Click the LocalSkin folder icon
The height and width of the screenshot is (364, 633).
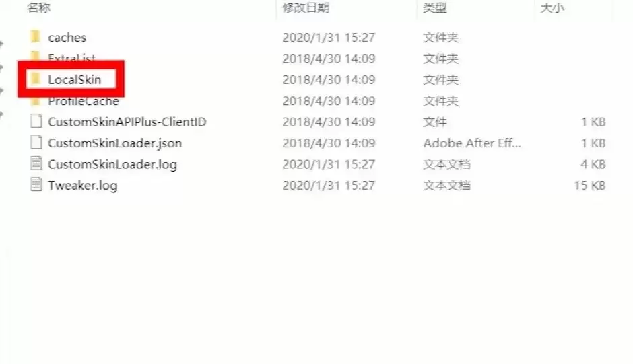(36, 79)
